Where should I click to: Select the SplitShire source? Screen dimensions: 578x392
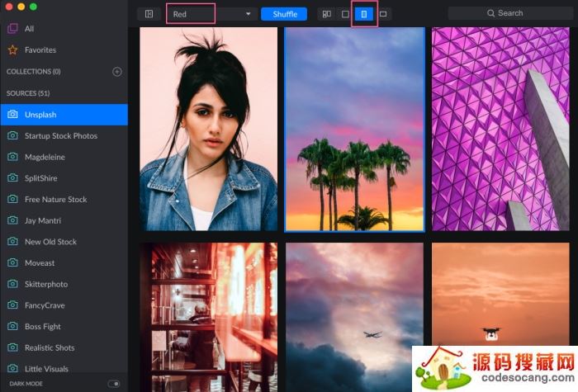64,178
